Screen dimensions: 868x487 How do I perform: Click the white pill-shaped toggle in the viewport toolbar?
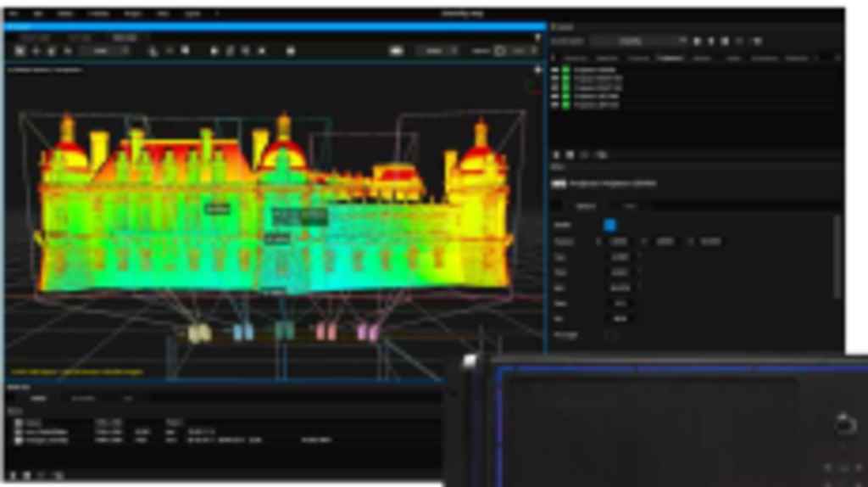pyautogui.click(x=397, y=51)
